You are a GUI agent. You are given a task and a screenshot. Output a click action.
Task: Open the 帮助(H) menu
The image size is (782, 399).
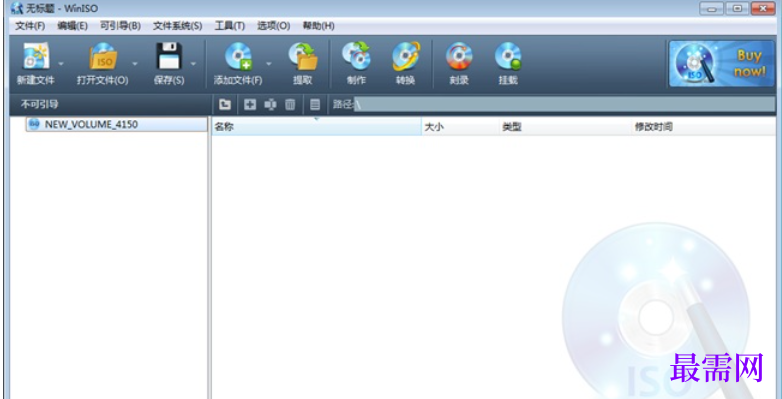coord(318,26)
